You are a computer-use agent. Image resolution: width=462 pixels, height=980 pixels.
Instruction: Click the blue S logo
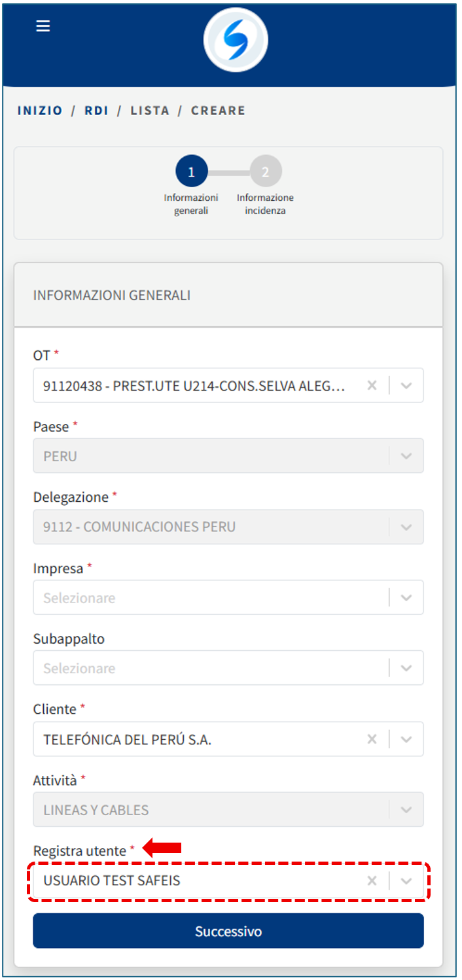tap(236, 40)
